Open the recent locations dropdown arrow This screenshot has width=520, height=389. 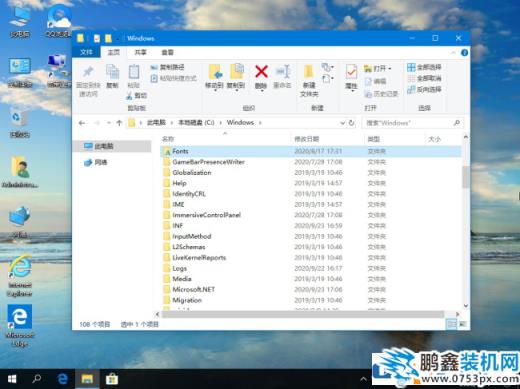coord(108,123)
